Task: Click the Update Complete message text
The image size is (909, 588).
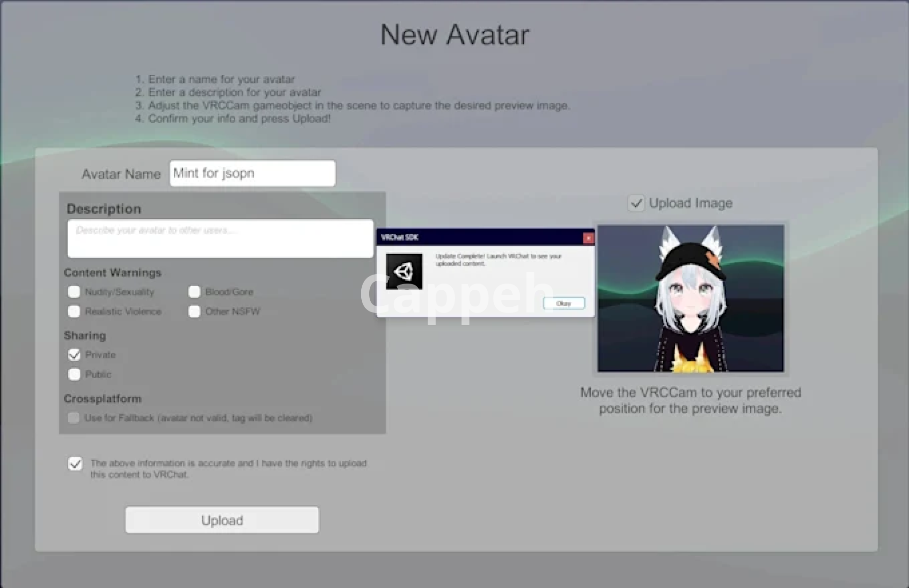Action: click(498, 259)
